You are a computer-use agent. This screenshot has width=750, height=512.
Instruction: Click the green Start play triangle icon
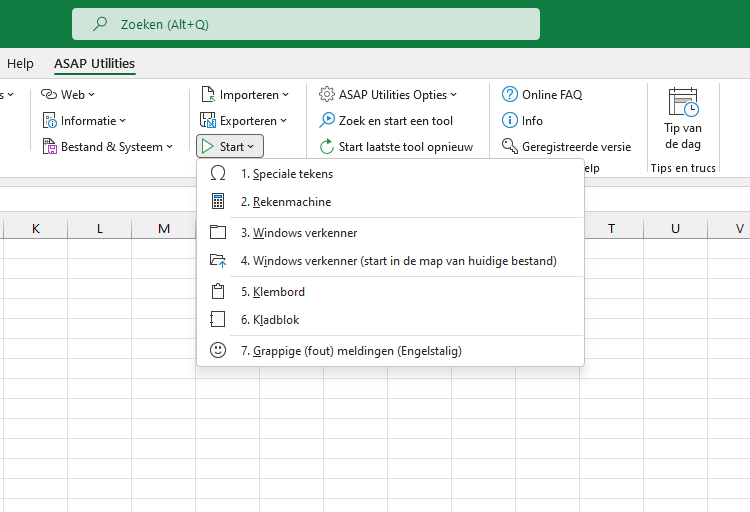(x=207, y=146)
